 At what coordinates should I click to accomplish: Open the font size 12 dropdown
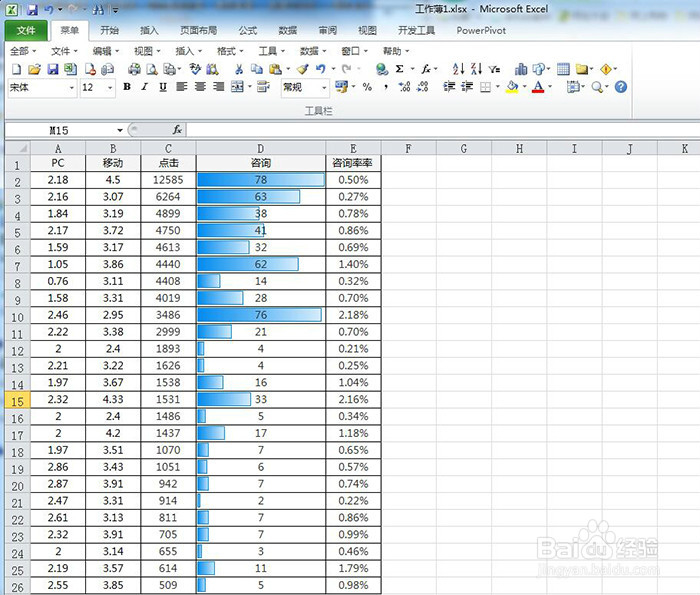point(110,88)
